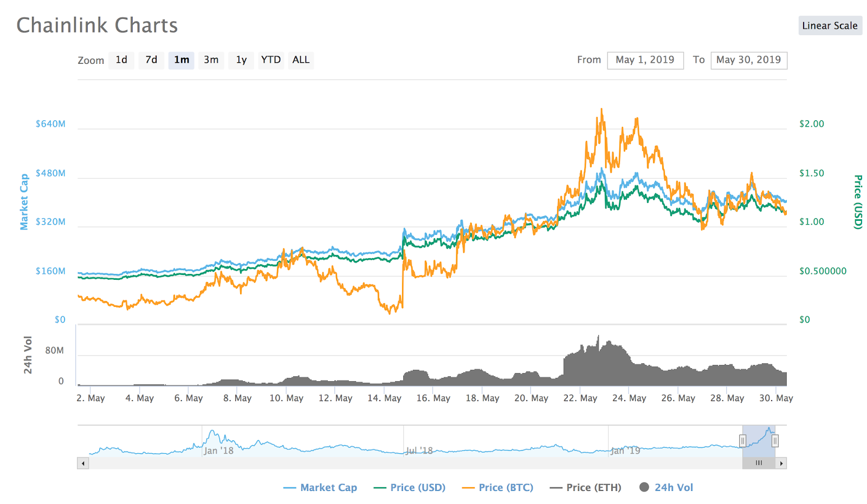The image size is (867, 504).
Task: Click the 80M volume axis label
Action: tap(54, 351)
